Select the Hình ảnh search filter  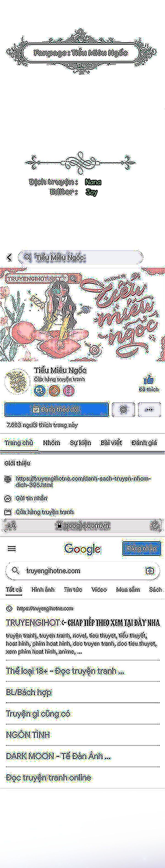click(43, 589)
